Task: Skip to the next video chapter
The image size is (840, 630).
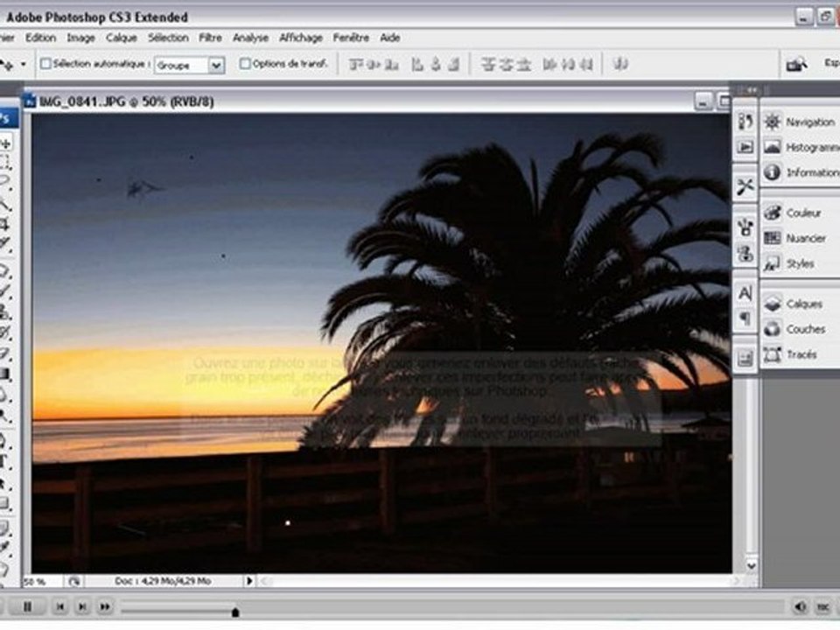Action: (x=82, y=606)
